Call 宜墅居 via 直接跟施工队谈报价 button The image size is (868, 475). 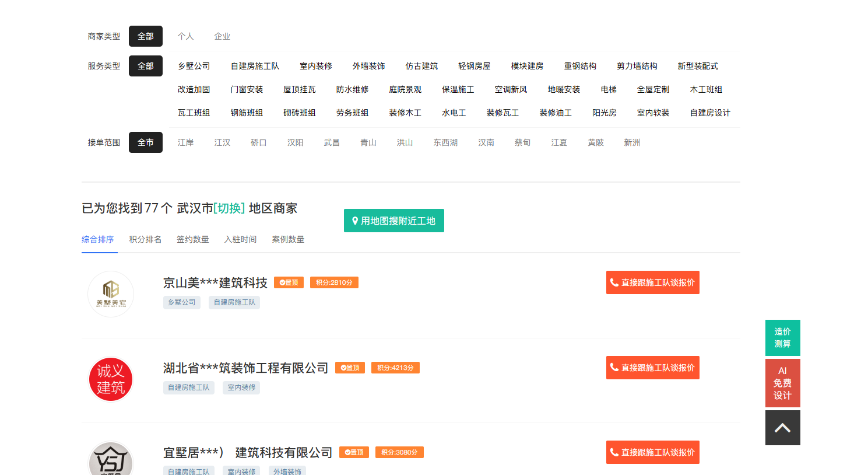click(x=653, y=452)
